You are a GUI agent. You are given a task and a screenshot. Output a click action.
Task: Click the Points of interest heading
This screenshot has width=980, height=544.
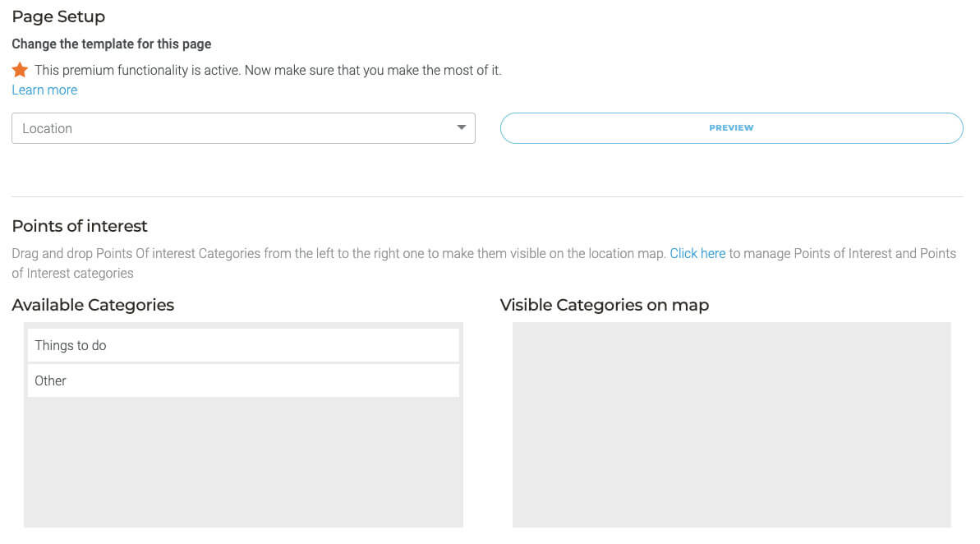coord(80,226)
